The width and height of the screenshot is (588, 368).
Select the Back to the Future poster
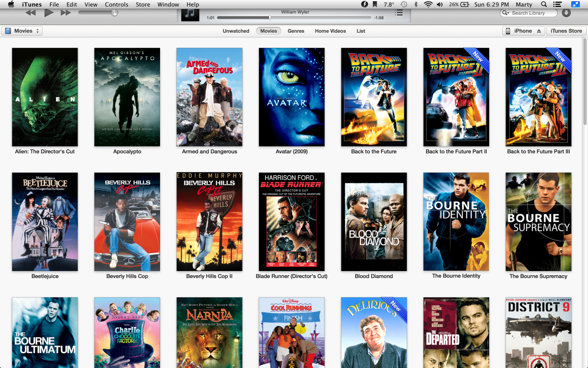(x=374, y=97)
